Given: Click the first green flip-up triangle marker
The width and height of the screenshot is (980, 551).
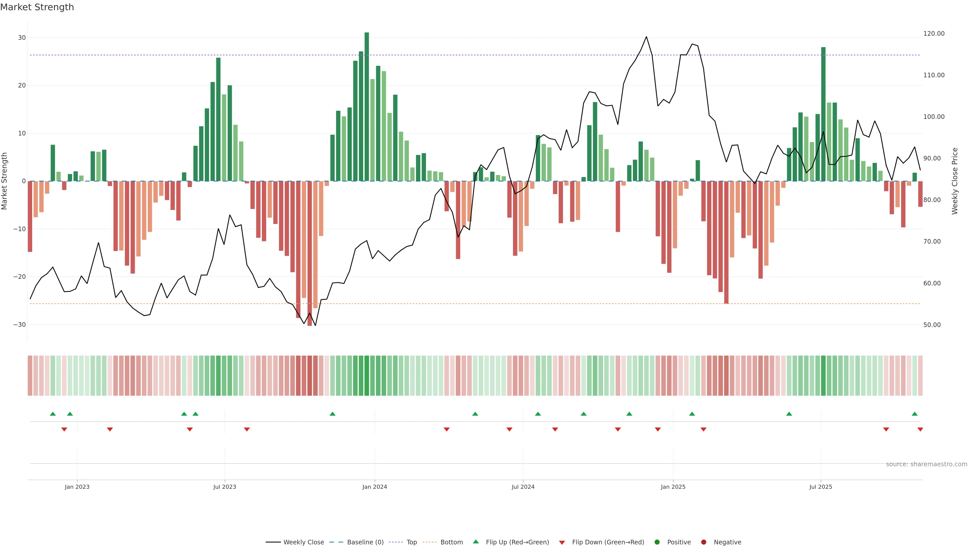Looking at the screenshot, I should (x=53, y=414).
